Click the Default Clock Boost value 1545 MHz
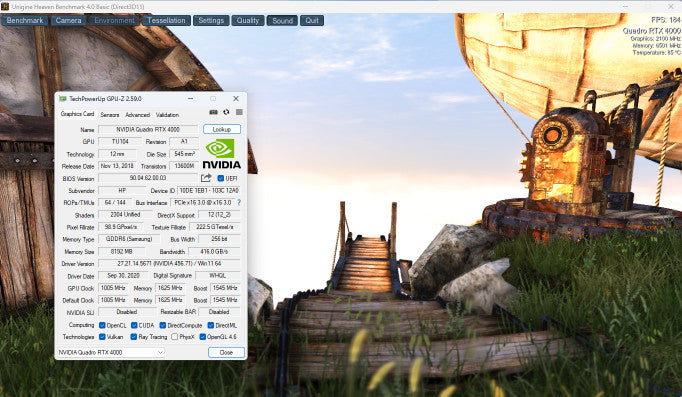This screenshot has width=682, height=397. [225, 300]
